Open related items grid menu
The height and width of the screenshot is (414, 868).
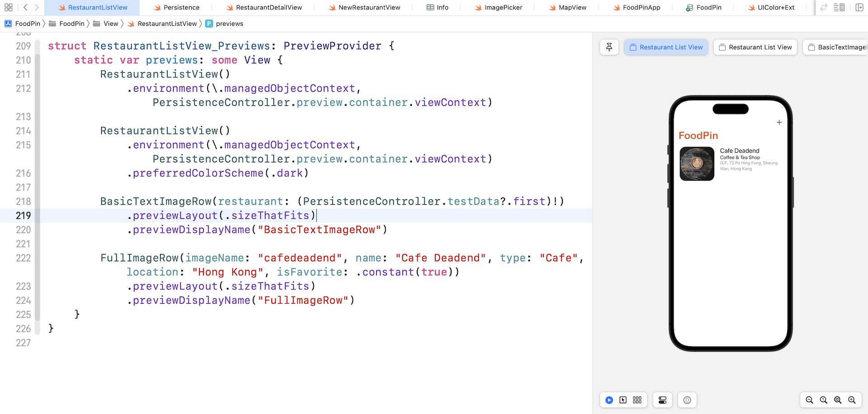[x=8, y=7]
